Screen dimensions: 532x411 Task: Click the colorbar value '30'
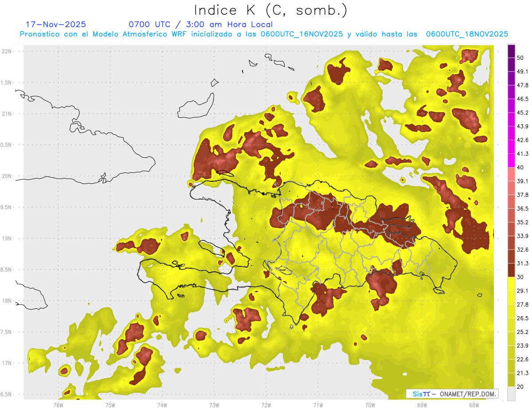click(521, 277)
